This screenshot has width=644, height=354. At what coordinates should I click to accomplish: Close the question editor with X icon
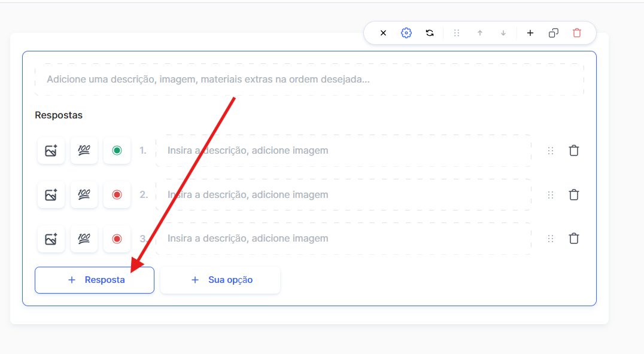(x=383, y=33)
